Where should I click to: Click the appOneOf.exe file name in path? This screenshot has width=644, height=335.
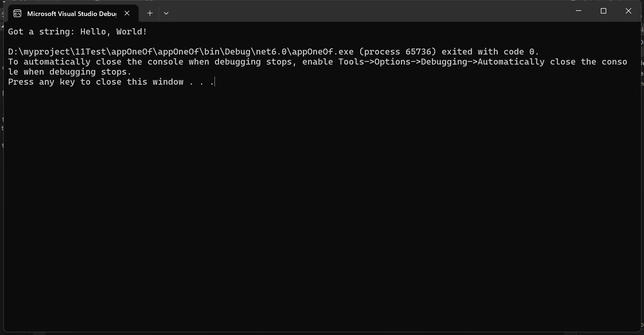[323, 52]
